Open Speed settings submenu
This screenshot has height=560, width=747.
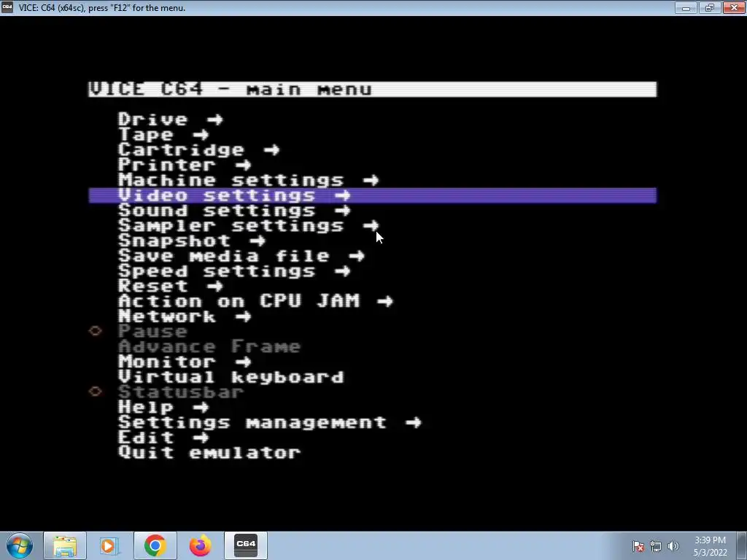click(x=234, y=271)
